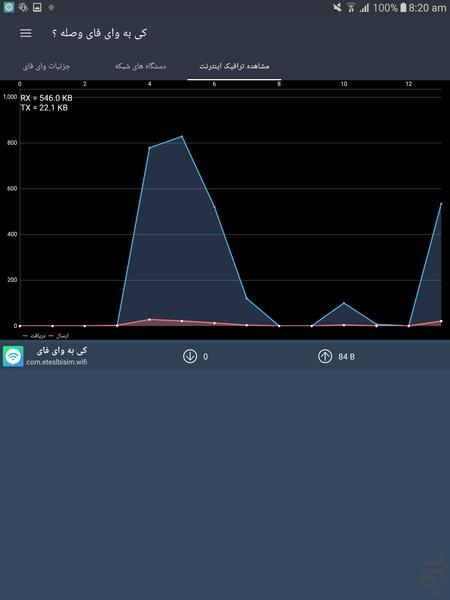Tap the cellular signal bars icon
This screenshot has height=600, width=450.
tap(364, 8)
